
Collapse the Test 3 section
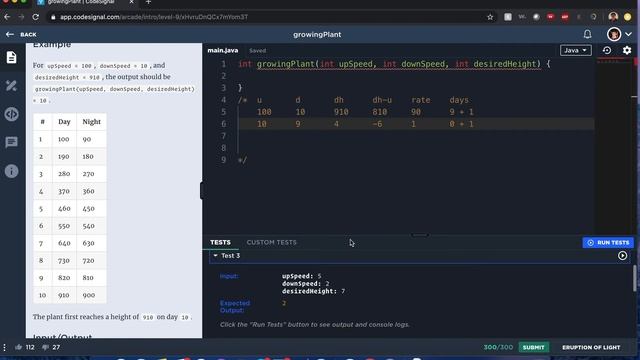(x=216, y=256)
